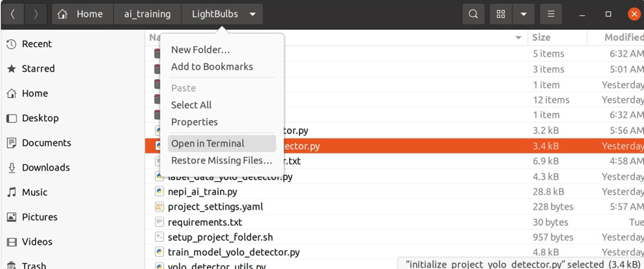Click the Home path bar button
The image size is (644, 269).
pyautogui.click(x=81, y=14)
